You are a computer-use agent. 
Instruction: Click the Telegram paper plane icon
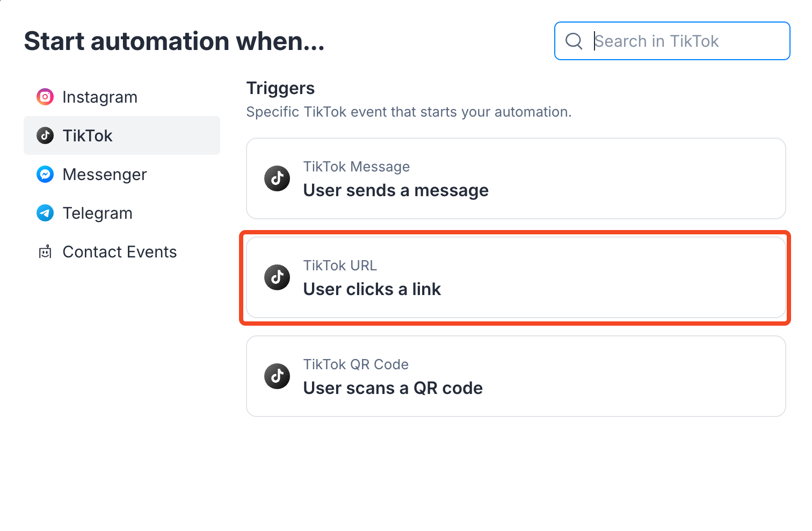click(45, 213)
